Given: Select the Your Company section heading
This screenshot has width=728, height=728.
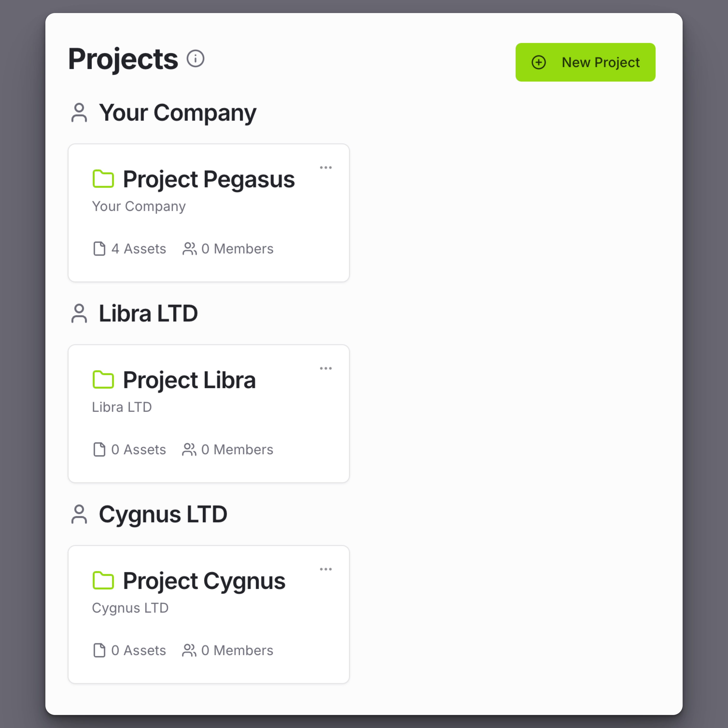Looking at the screenshot, I should 177,113.
